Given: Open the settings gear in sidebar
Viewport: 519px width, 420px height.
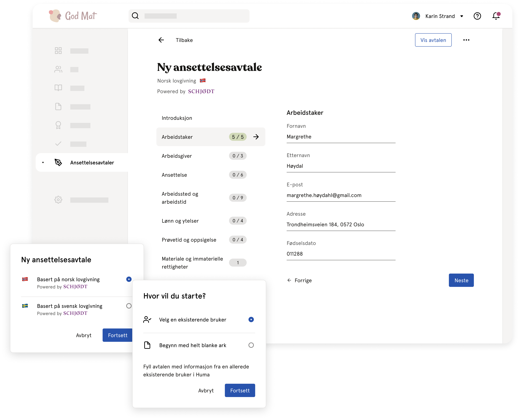Looking at the screenshot, I should [58, 200].
